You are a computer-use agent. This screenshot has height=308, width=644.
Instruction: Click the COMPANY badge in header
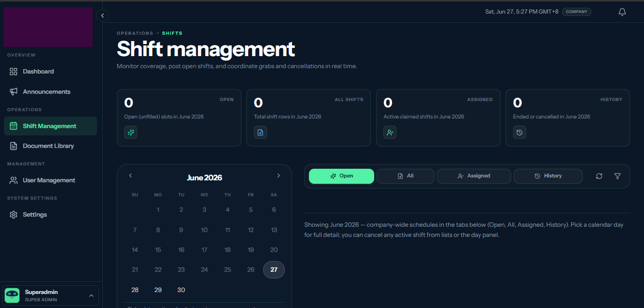click(576, 12)
